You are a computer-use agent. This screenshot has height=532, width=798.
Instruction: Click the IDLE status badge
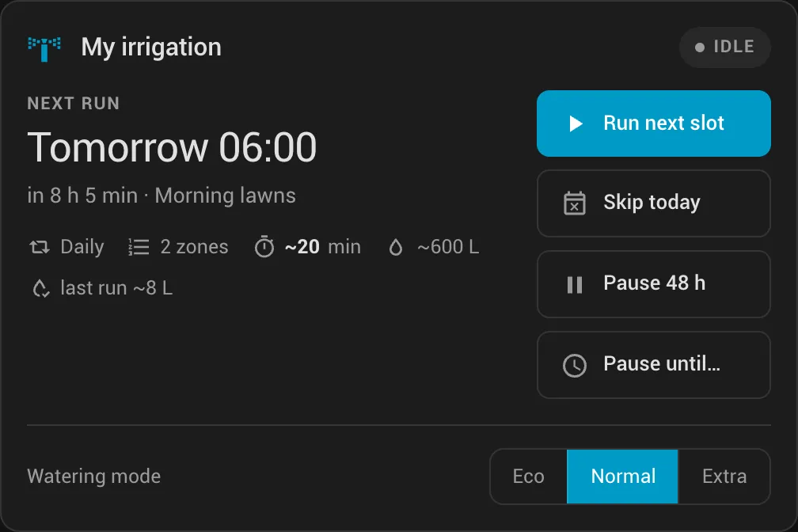click(x=724, y=47)
